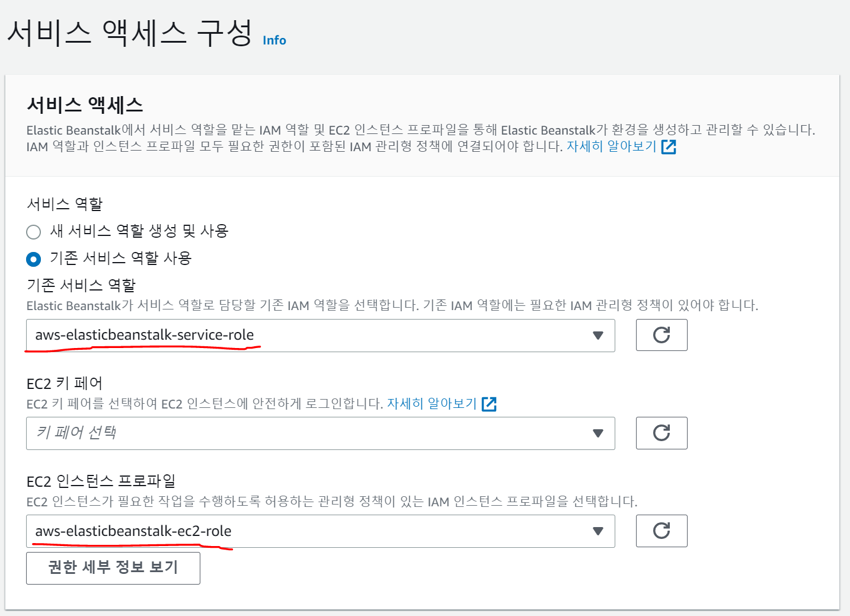Click the EC2 키 페어 field label
850x616 pixels.
point(65,384)
